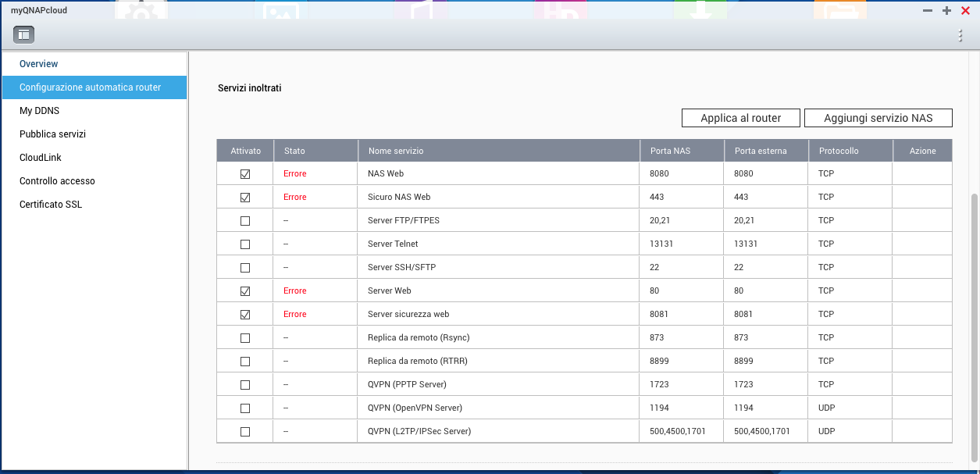Open the three-dot more options menu
Image resolution: width=980 pixels, height=474 pixels.
click(x=960, y=35)
